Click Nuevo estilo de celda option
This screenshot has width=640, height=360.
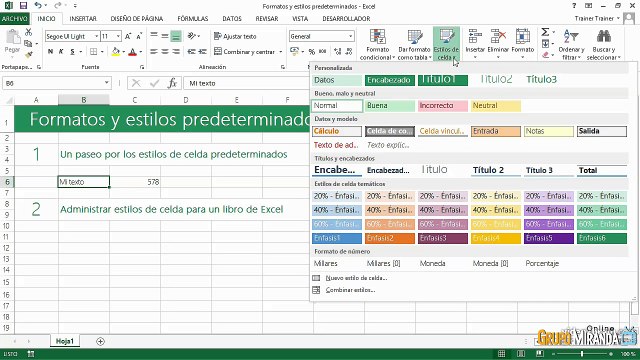click(356, 278)
